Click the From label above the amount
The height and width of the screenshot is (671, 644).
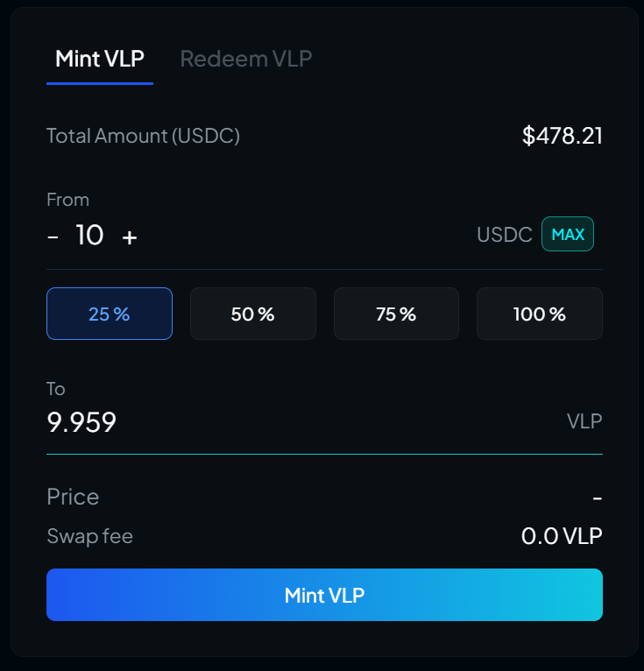coord(67,200)
